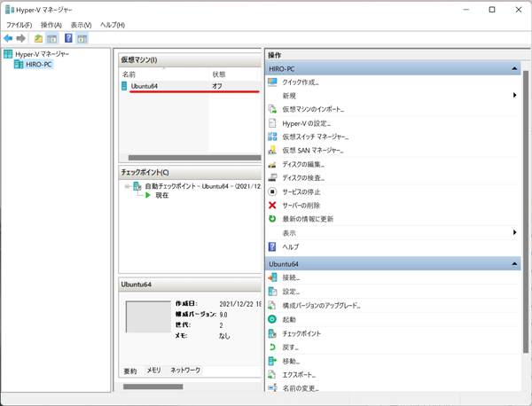Click 起動 to start Ubuntu64
The height and width of the screenshot is (406, 532).
pos(289,320)
